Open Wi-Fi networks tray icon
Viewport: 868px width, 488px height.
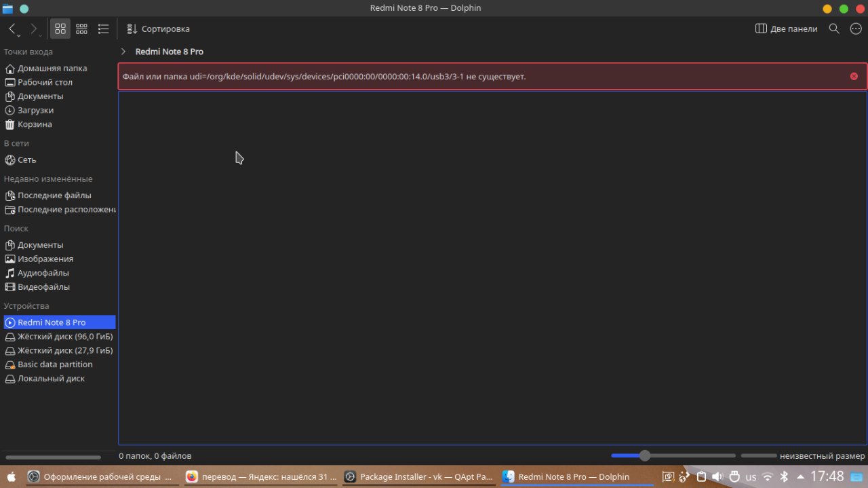click(768, 476)
